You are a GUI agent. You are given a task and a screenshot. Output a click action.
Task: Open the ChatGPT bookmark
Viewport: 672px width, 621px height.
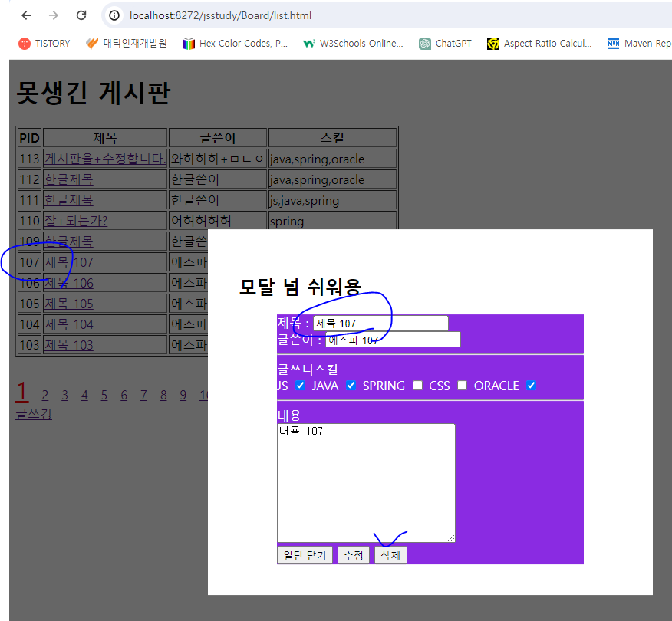(445, 43)
